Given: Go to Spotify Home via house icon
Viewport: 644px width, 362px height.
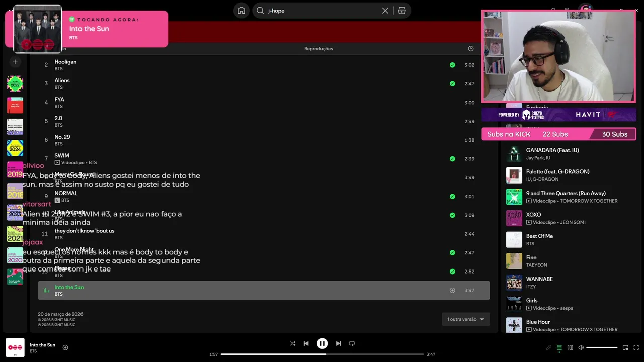Looking at the screenshot, I should pos(242,11).
